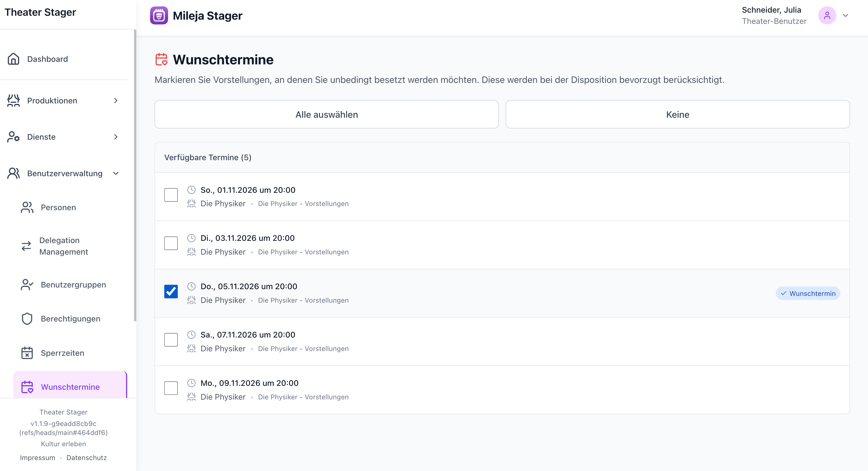Viewport: 868px width, 471px height.
Task: Expand the Produktionen submenu chevron
Action: click(116, 101)
